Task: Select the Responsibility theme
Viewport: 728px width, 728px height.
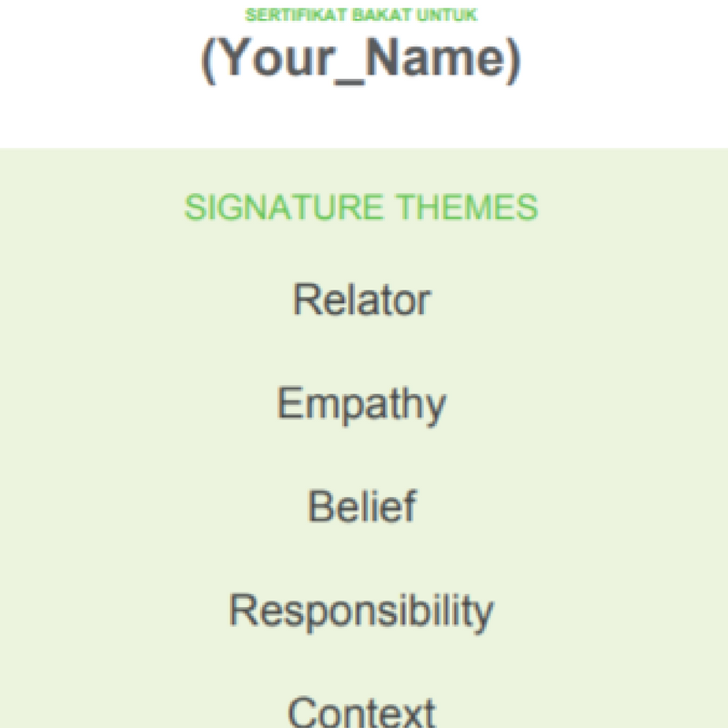Action: click(361, 611)
